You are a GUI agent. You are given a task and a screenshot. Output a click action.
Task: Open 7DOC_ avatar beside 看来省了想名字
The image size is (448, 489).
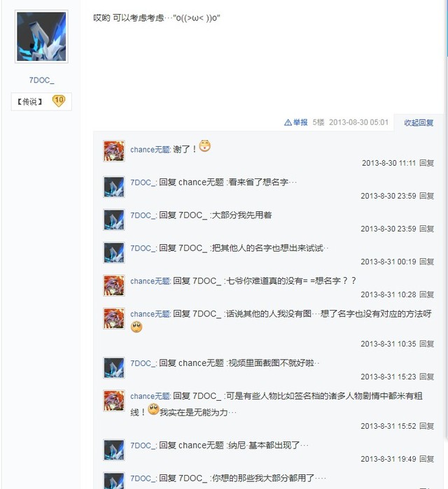tap(114, 187)
